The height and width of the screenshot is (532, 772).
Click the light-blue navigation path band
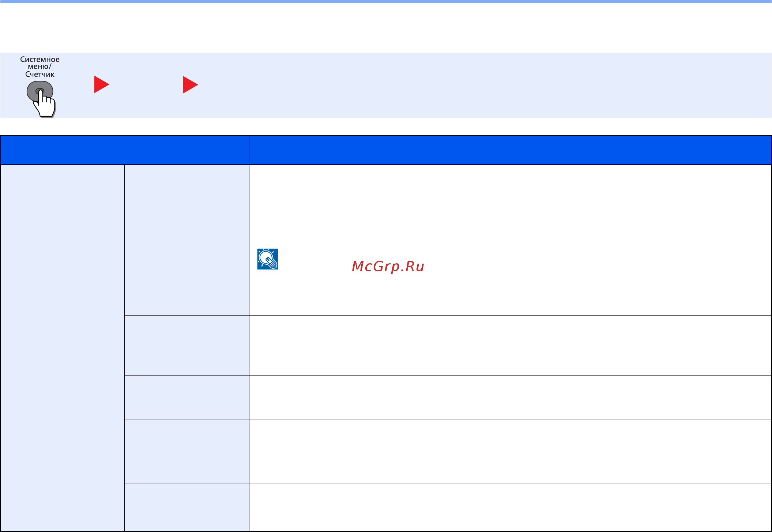[386, 85]
